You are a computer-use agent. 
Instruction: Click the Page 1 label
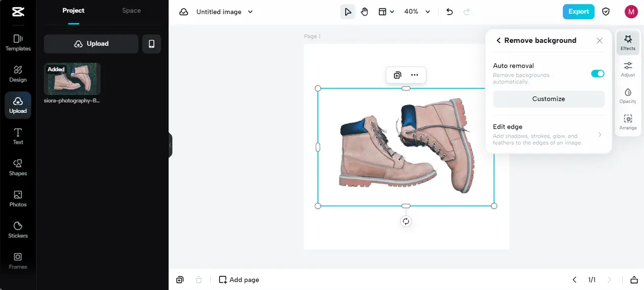point(312,36)
